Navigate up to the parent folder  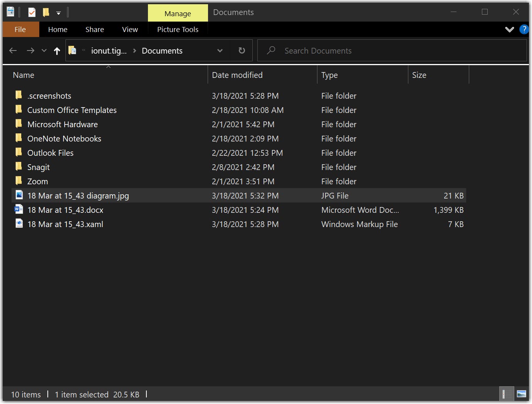pyautogui.click(x=57, y=50)
